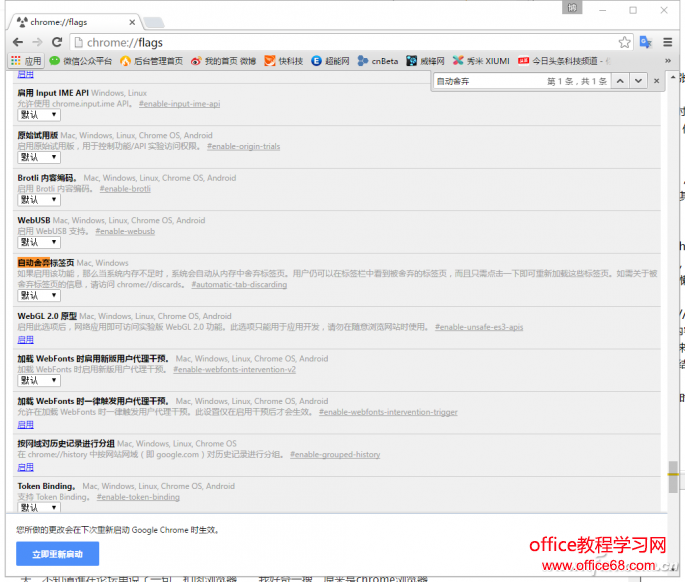Jump to previous find result
The width and height of the screenshot is (685, 582).
tap(620, 81)
